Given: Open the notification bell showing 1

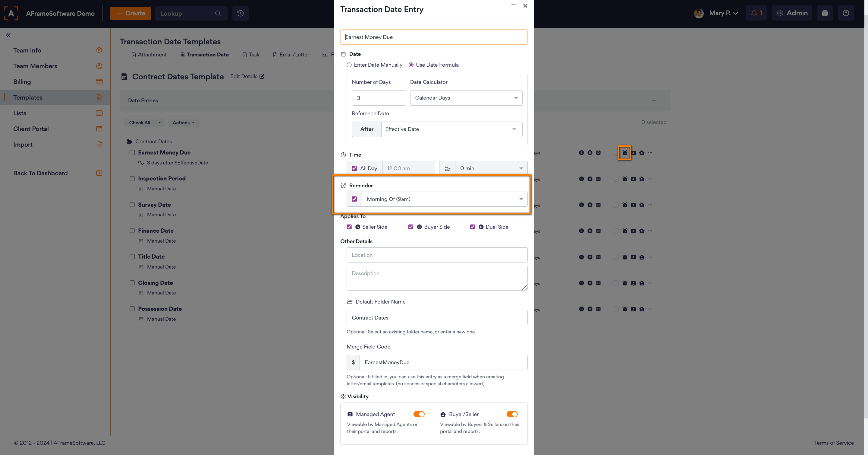Looking at the screenshot, I should point(756,13).
